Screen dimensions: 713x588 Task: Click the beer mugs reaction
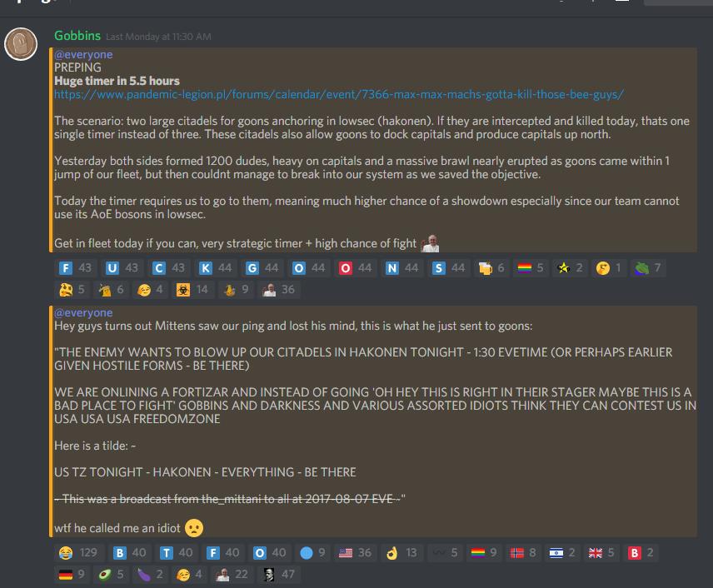click(491, 268)
